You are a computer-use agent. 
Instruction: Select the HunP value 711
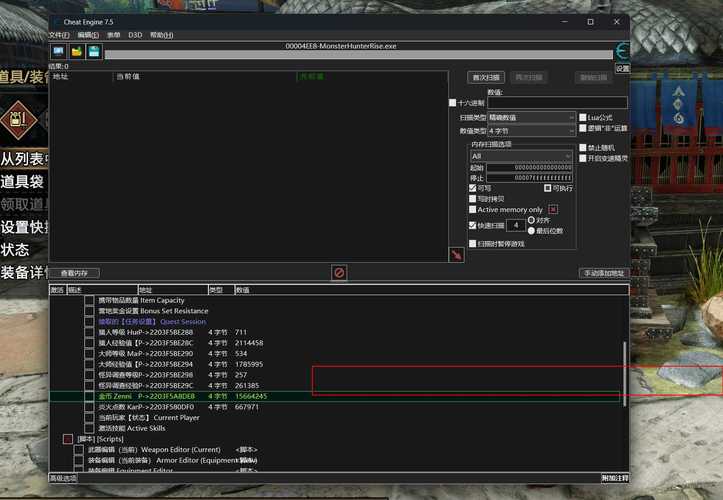click(241, 332)
